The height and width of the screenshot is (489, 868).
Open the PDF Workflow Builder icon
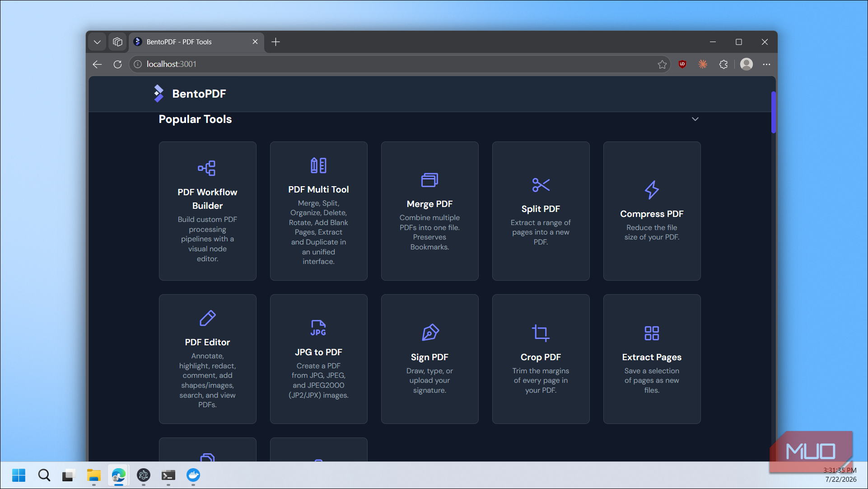[207, 168]
